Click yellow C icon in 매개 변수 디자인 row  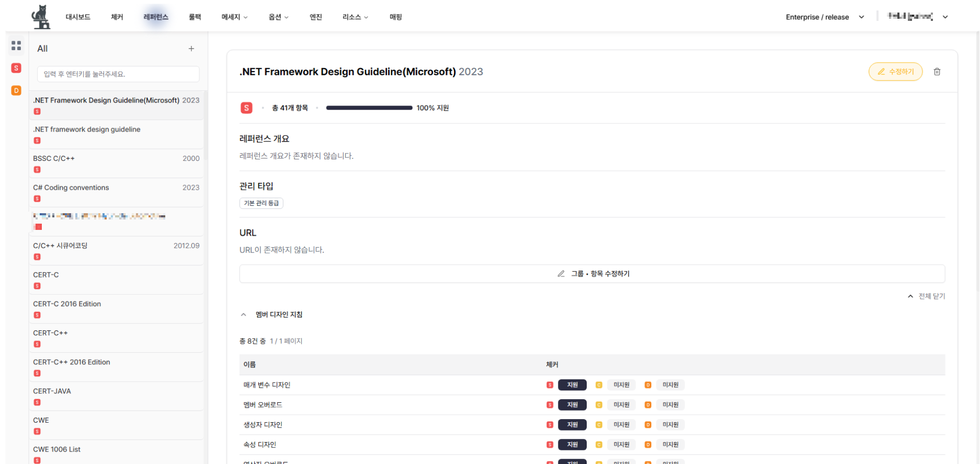click(x=599, y=385)
